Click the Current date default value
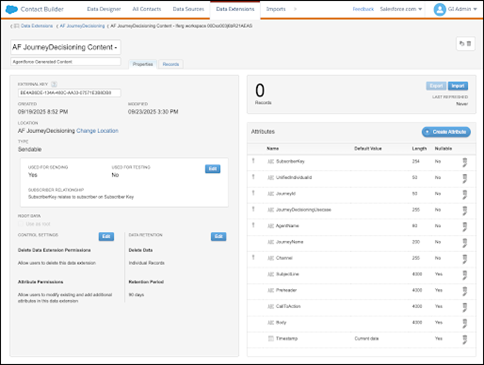Viewport: 484px width, 365px height. click(367, 338)
